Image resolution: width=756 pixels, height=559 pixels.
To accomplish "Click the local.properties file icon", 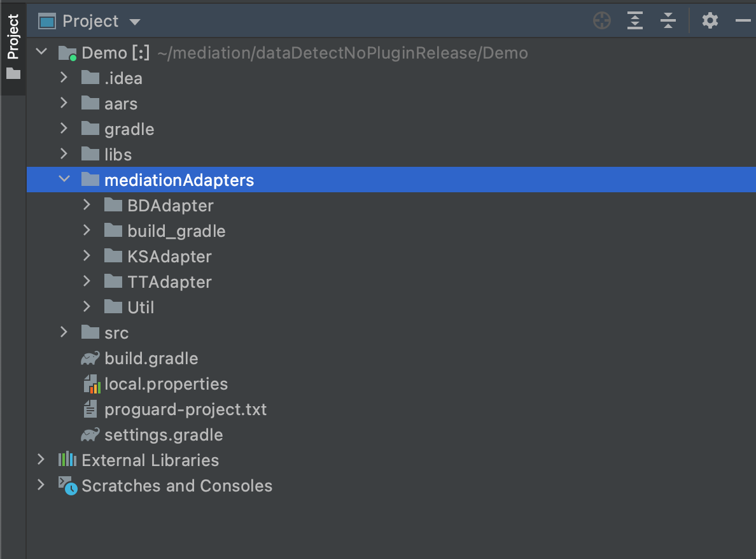I will click(x=92, y=384).
